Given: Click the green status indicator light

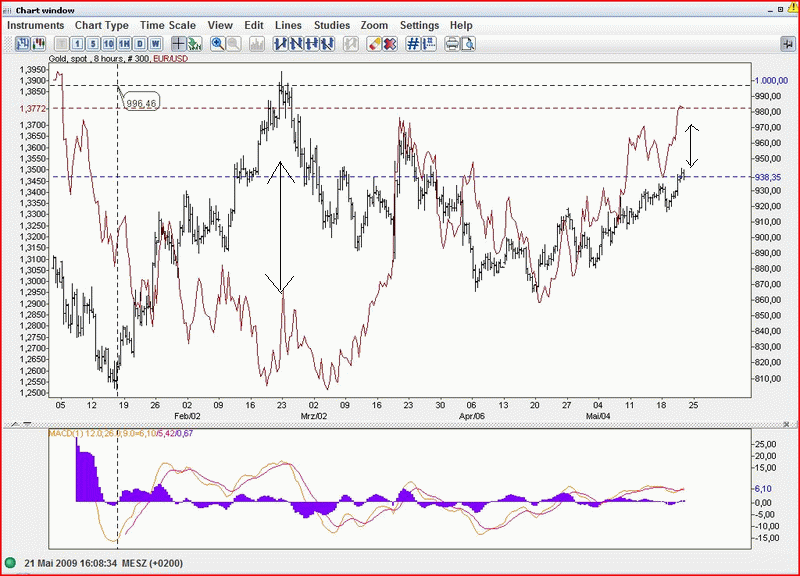Looking at the screenshot, I should [10, 563].
